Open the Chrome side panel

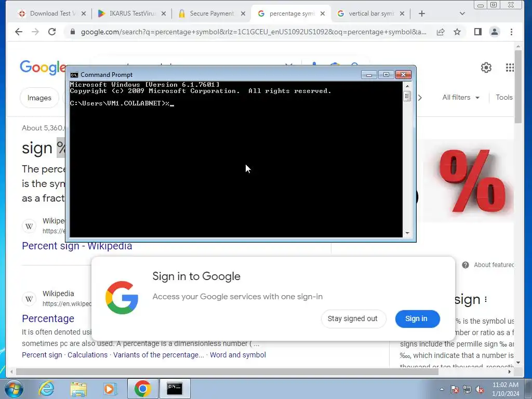tap(478, 32)
